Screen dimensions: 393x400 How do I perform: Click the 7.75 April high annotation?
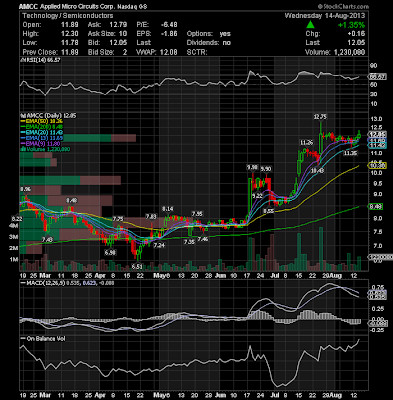point(118,219)
